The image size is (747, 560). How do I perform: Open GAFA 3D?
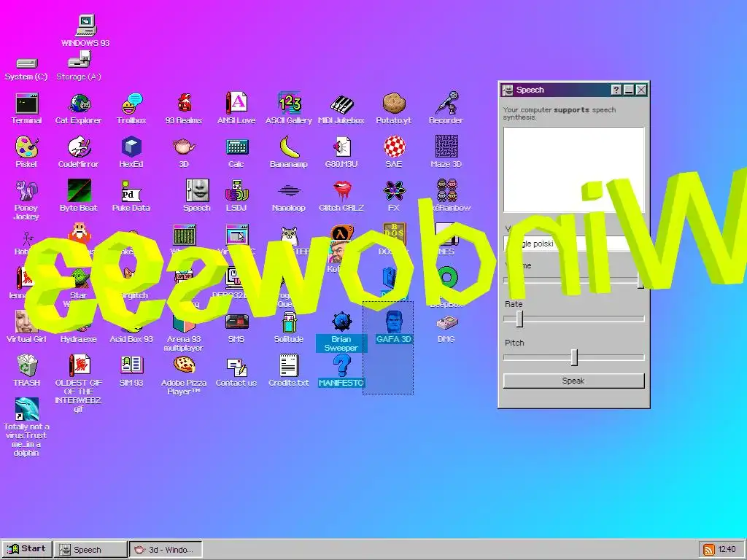pos(393,327)
